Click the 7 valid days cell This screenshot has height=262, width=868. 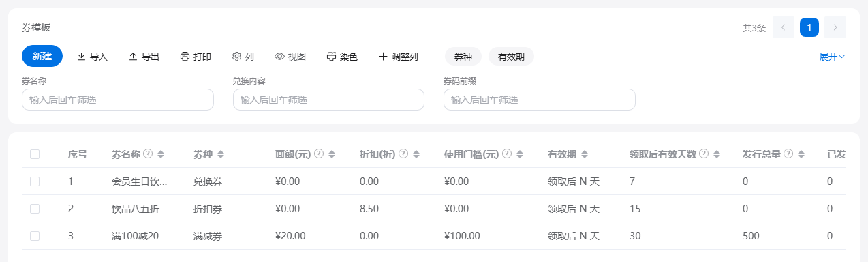tap(632, 181)
